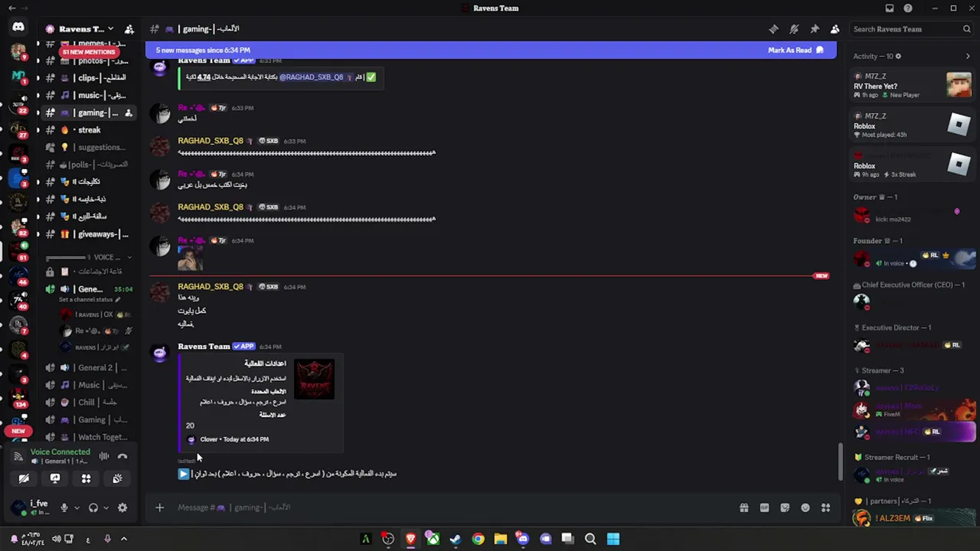Open the soundboard

(x=117, y=478)
